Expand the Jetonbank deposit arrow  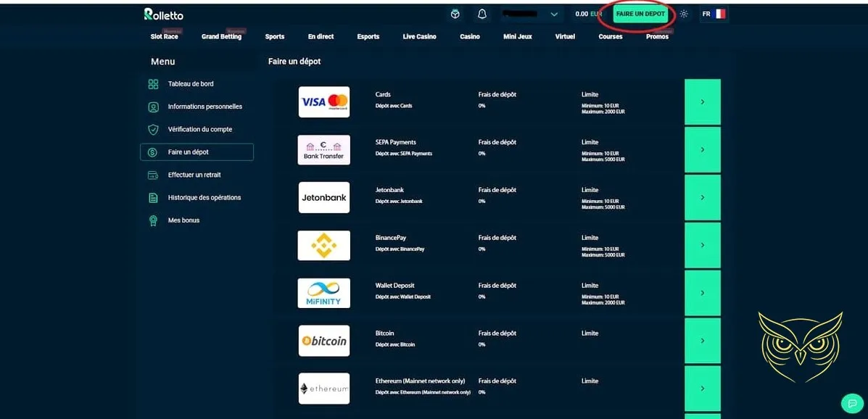(702, 197)
